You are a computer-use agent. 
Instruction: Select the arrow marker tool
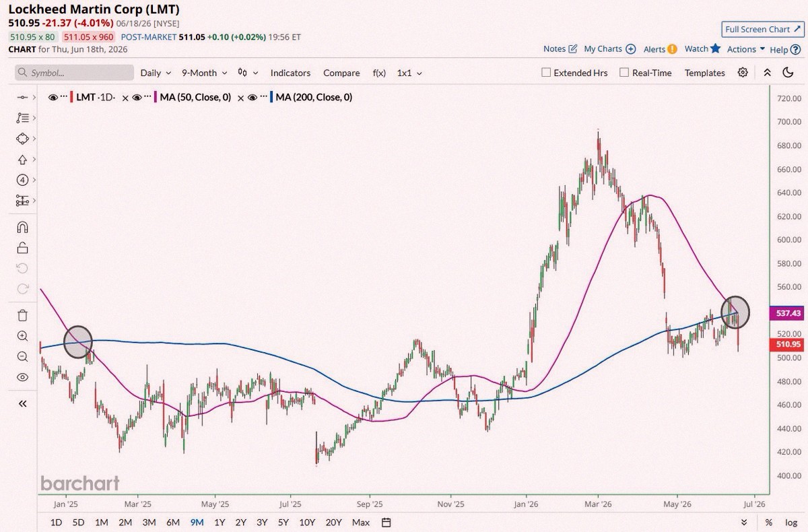point(22,160)
